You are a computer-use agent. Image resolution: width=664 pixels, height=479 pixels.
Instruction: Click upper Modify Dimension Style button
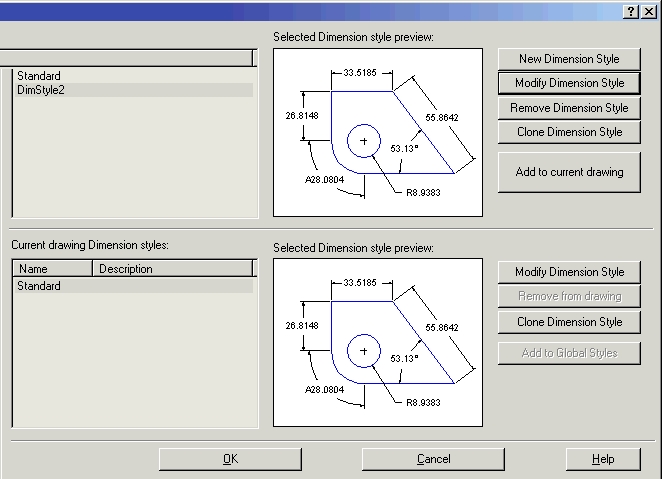569,83
